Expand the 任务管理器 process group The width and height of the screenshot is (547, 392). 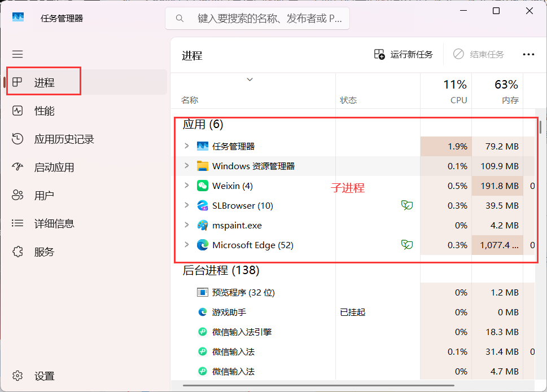point(187,146)
